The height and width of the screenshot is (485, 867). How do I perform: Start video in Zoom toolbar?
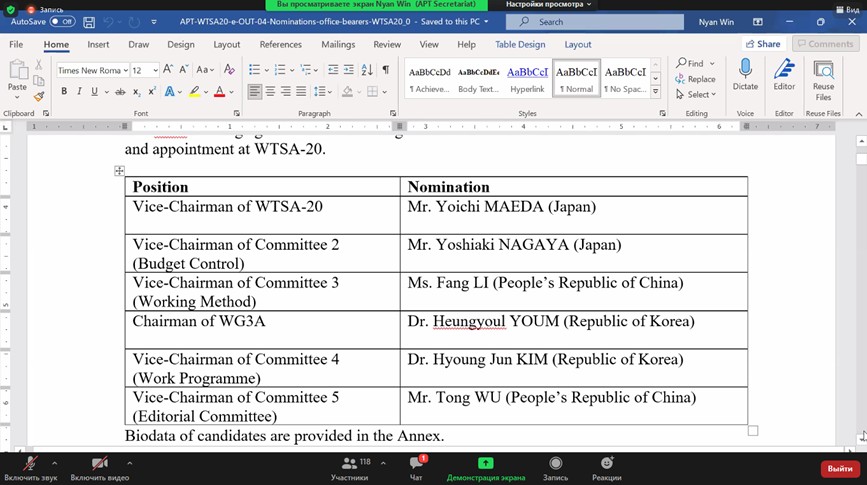coord(100,468)
